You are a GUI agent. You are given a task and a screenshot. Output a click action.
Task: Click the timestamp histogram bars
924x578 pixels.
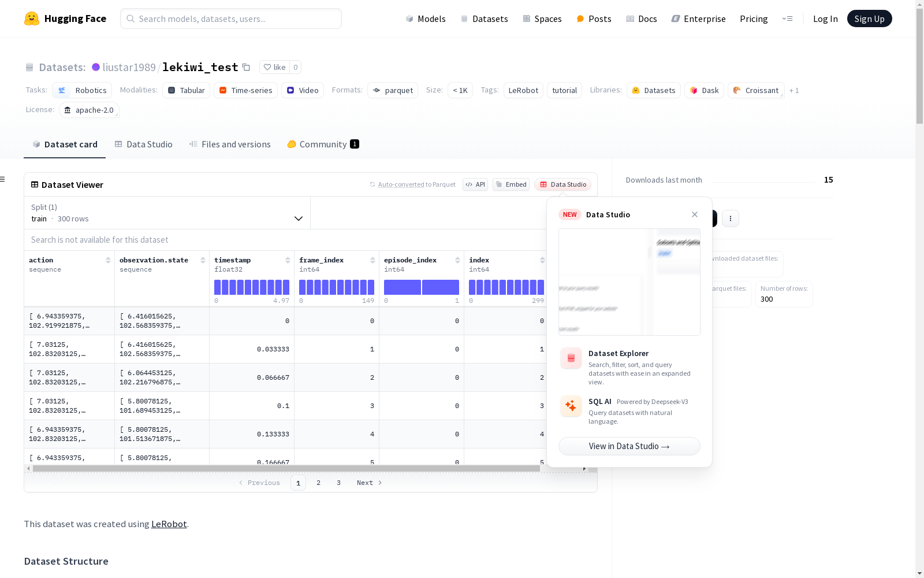[252, 287]
